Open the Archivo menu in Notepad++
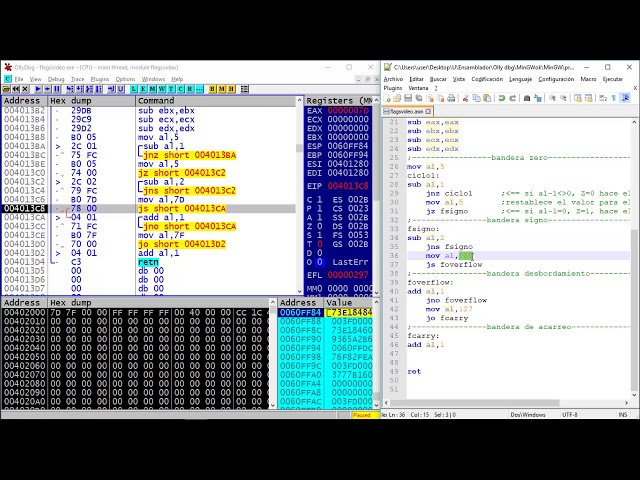The height and width of the screenshot is (480, 640). (393, 79)
